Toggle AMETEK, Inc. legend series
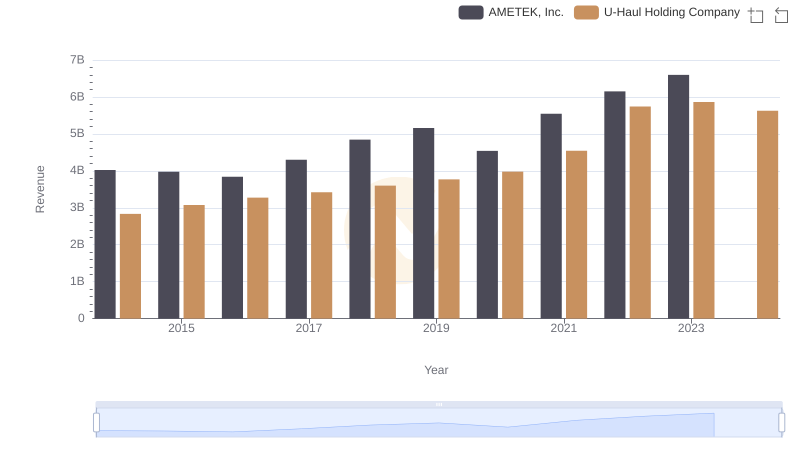Viewport: 800px width, 461px height. (511, 12)
